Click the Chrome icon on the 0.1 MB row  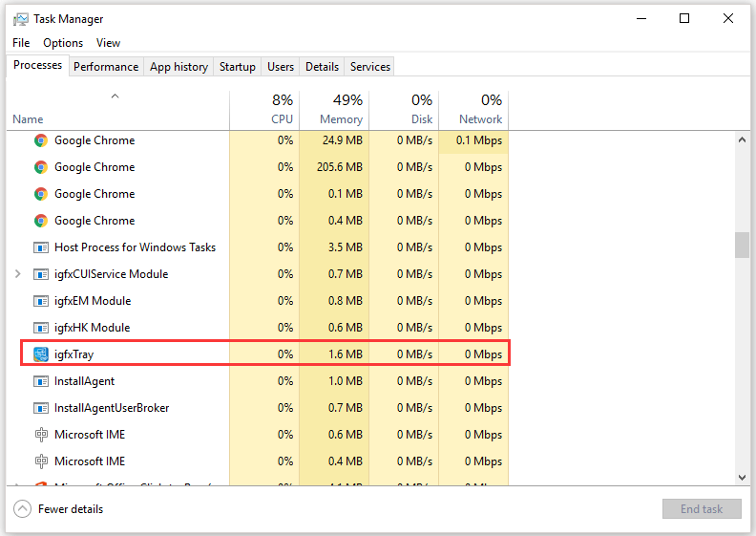(x=41, y=194)
